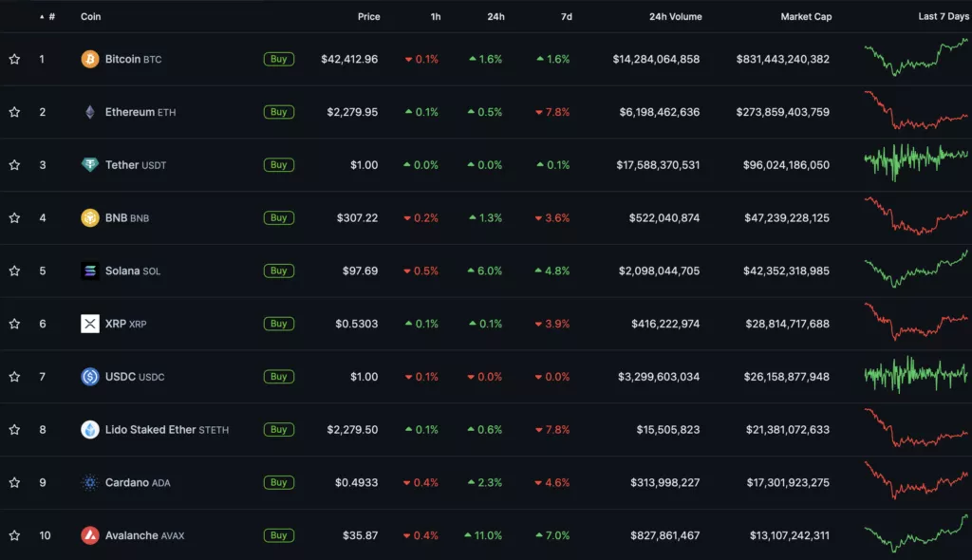Favorite Tether with its star
Viewport: 972px width, 560px height.
(14, 165)
